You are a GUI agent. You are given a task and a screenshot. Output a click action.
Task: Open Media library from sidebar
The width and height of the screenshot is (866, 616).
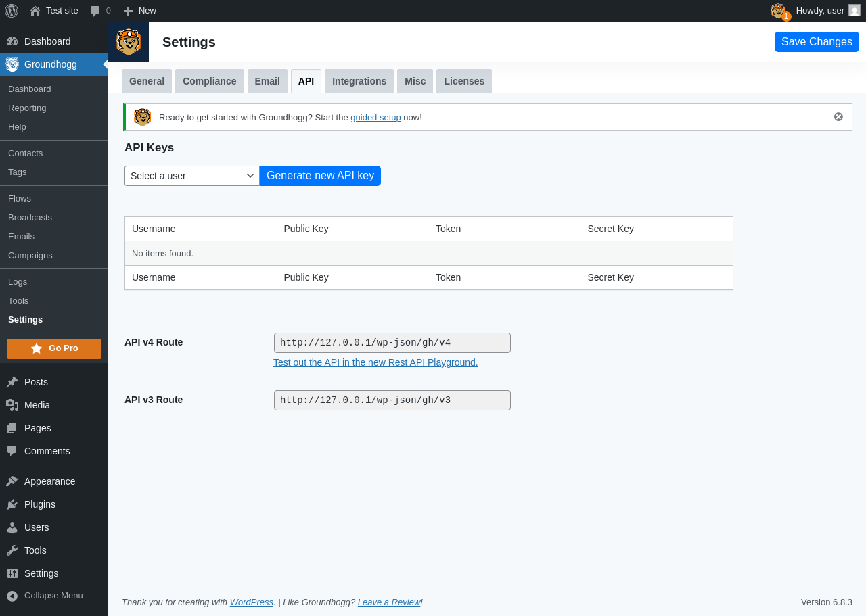click(37, 405)
